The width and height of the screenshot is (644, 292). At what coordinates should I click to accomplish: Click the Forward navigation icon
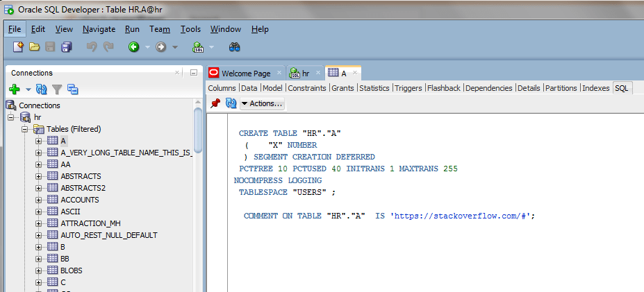(x=160, y=47)
